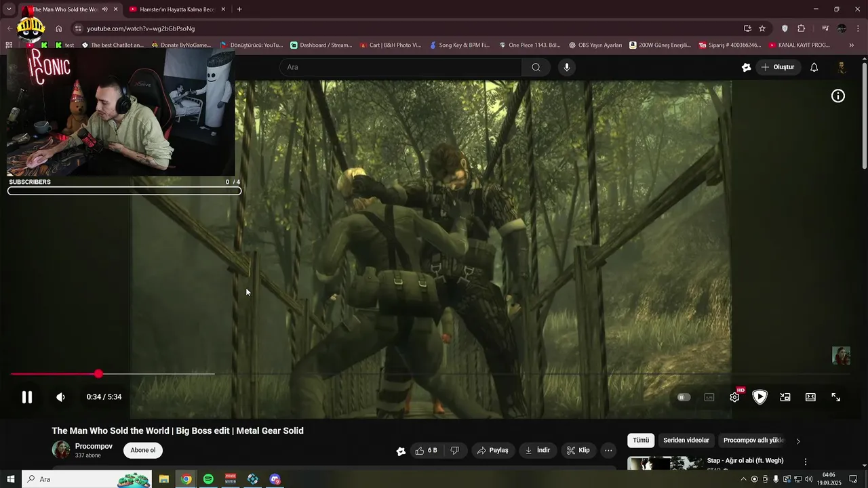Open options menu for 'Stap - Ağır ol abi'
The height and width of the screenshot is (488, 868).
(806, 462)
